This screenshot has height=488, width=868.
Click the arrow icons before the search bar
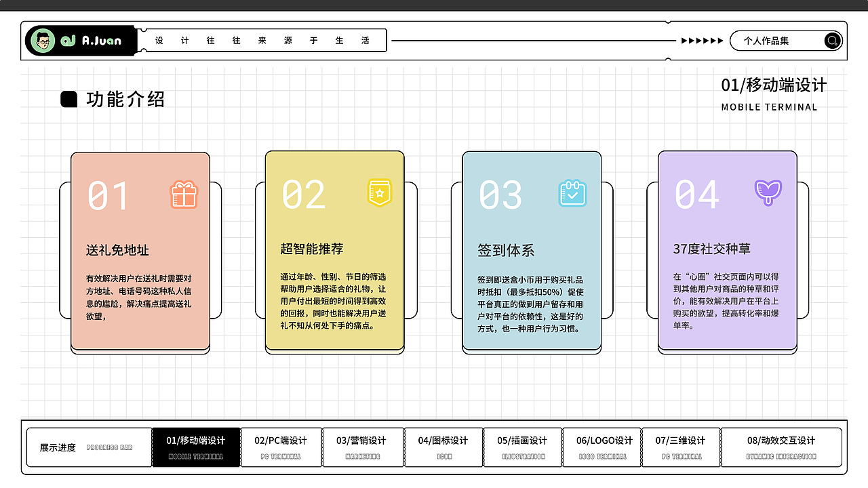click(701, 40)
